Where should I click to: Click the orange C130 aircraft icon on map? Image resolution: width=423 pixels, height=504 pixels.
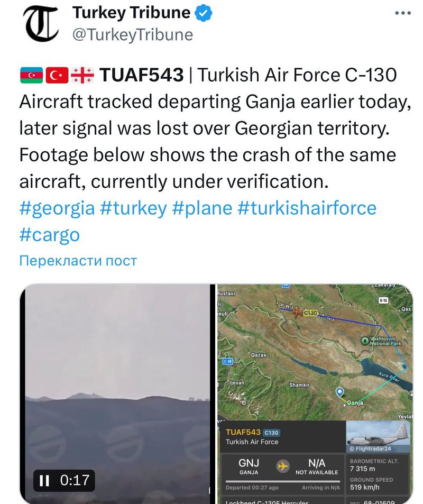tap(298, 312)
